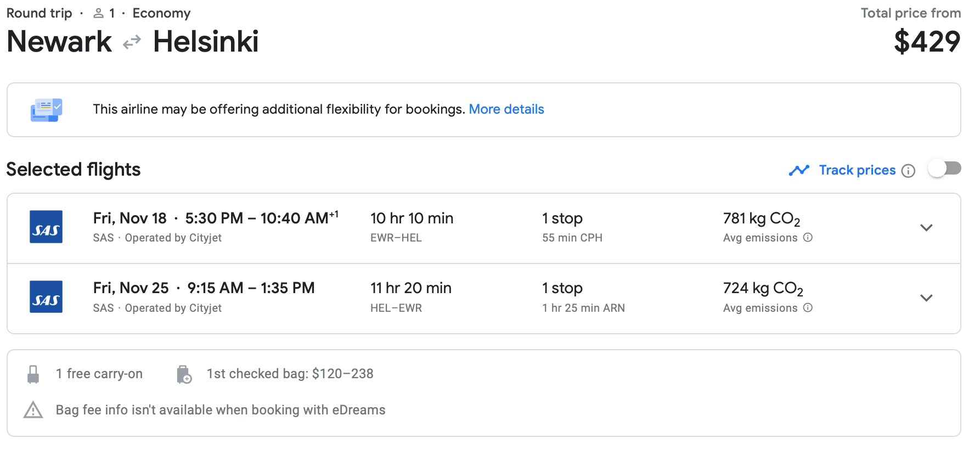The image size is (980, 449).
Task: Enable the Track prices toggle
Action: click(x=944, y=169)
